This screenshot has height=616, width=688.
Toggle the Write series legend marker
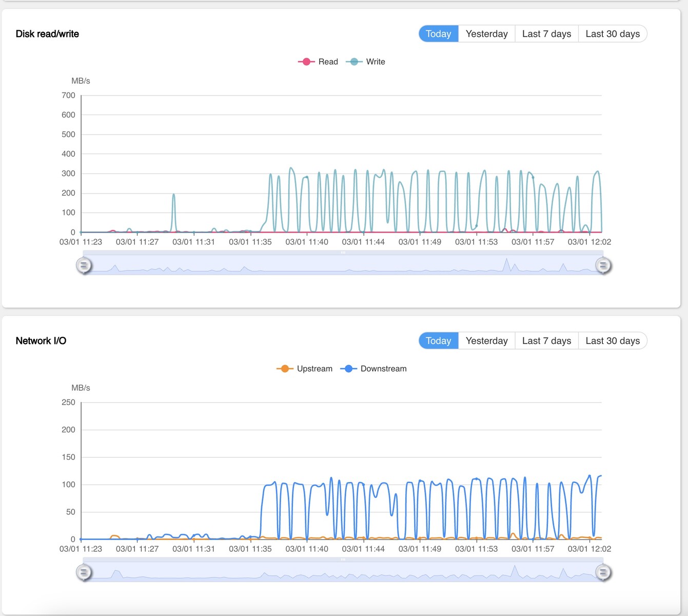354,62
